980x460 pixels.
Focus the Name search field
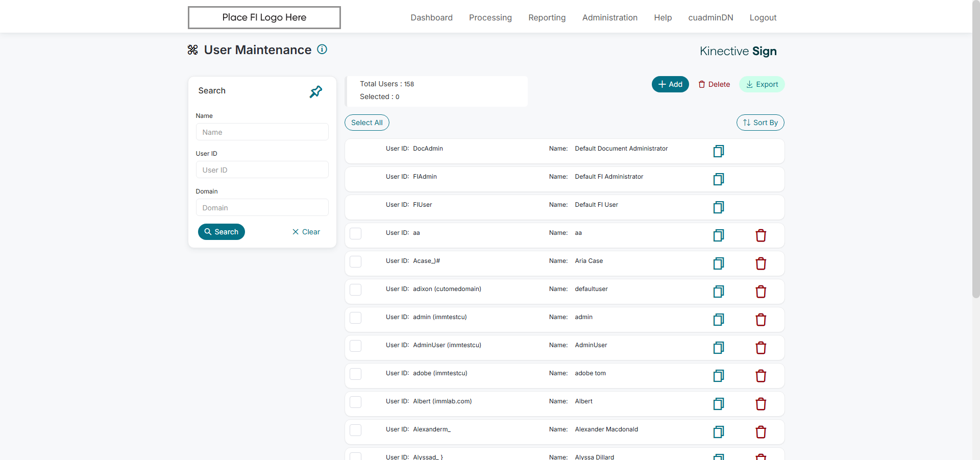pyautogui.click(x=262, y=132)
